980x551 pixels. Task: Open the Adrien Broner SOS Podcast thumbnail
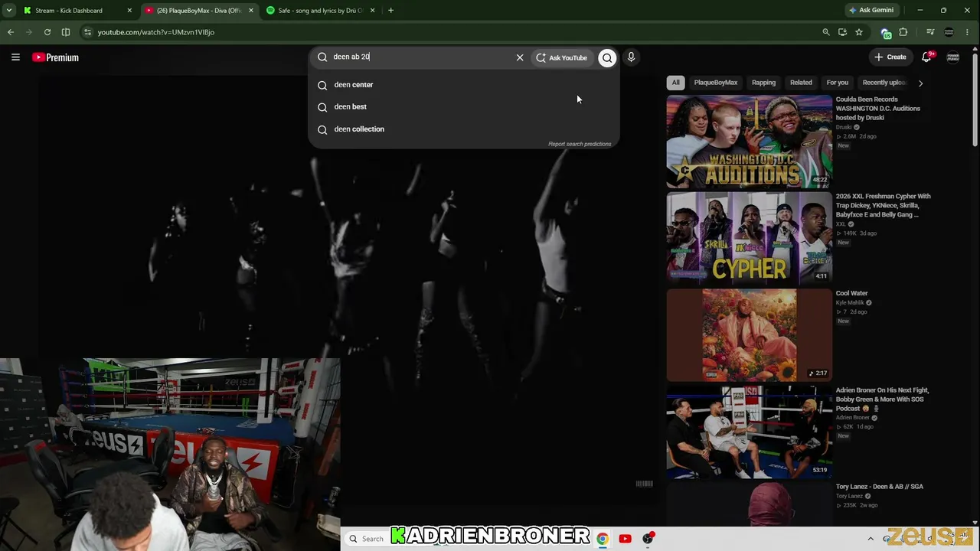coord(749,432)
